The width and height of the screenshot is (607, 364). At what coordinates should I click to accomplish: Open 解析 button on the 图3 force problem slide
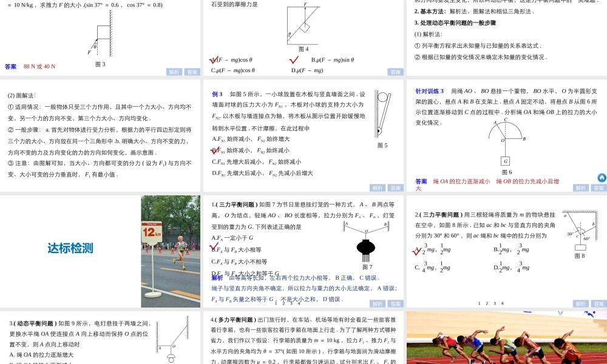coord(174,72)
